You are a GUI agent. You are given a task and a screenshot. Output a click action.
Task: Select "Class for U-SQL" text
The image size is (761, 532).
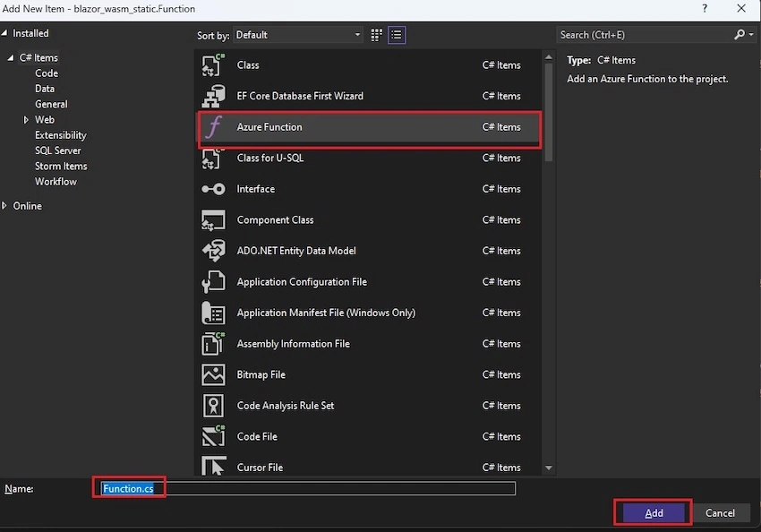[270, 159]
